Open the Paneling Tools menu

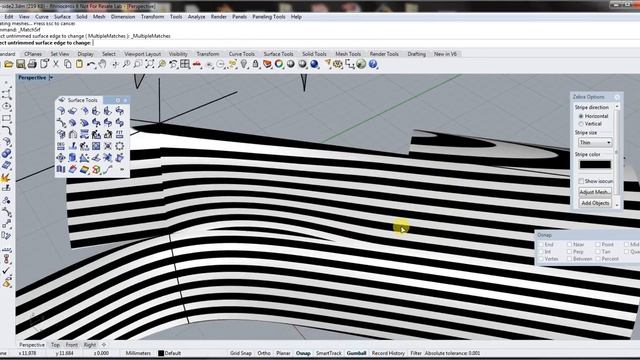[269, 17]
